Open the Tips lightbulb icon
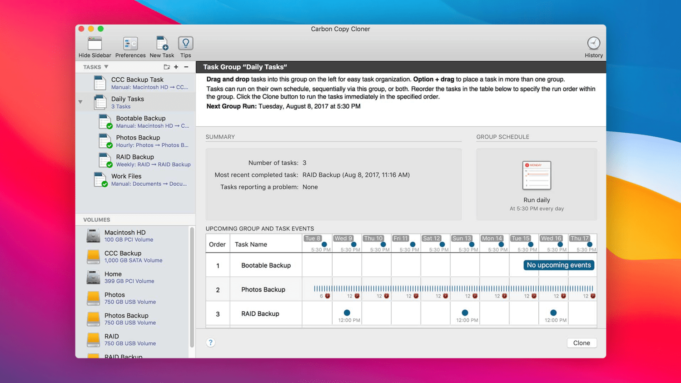681x383 pixels. [x=185, y=43]
